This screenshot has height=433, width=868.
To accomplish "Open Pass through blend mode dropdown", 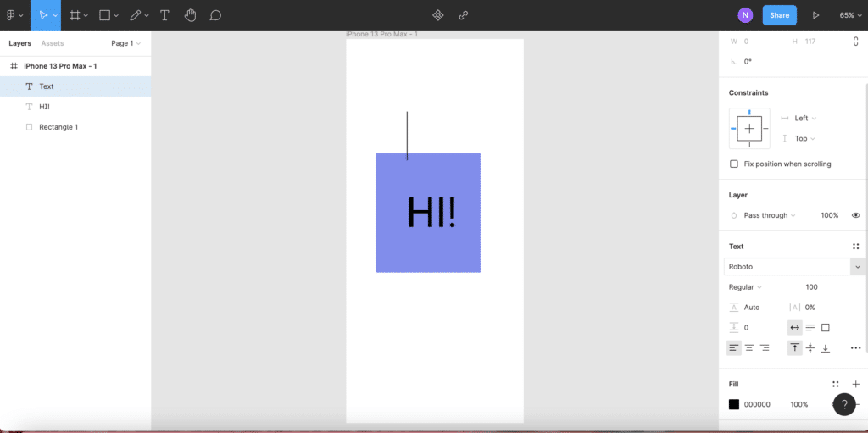I will [769, 215].
